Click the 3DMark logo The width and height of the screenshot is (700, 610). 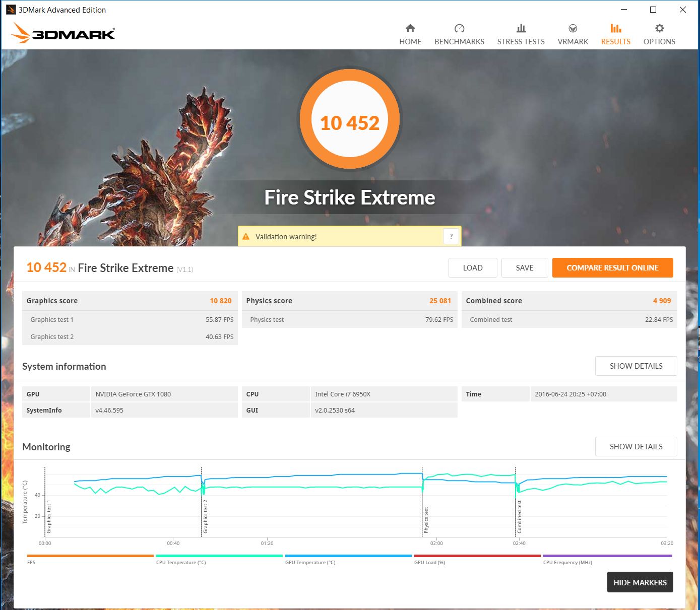point(63,34)
